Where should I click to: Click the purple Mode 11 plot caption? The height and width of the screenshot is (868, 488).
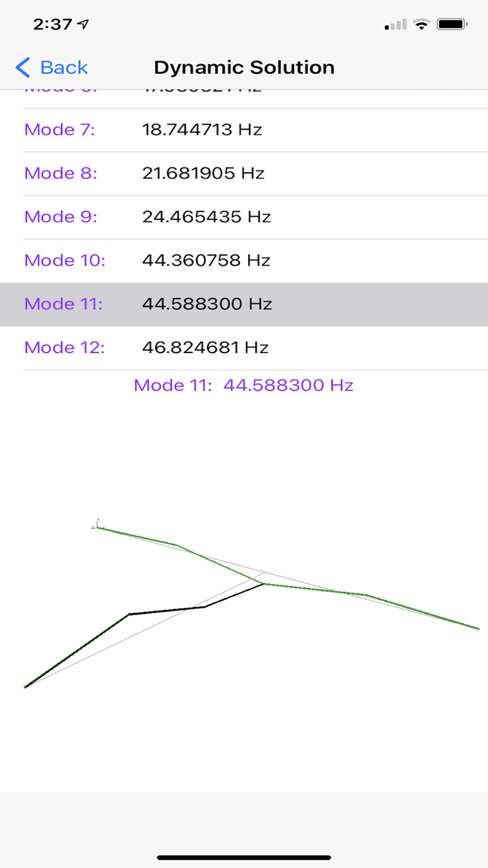[x=243, y=385]
